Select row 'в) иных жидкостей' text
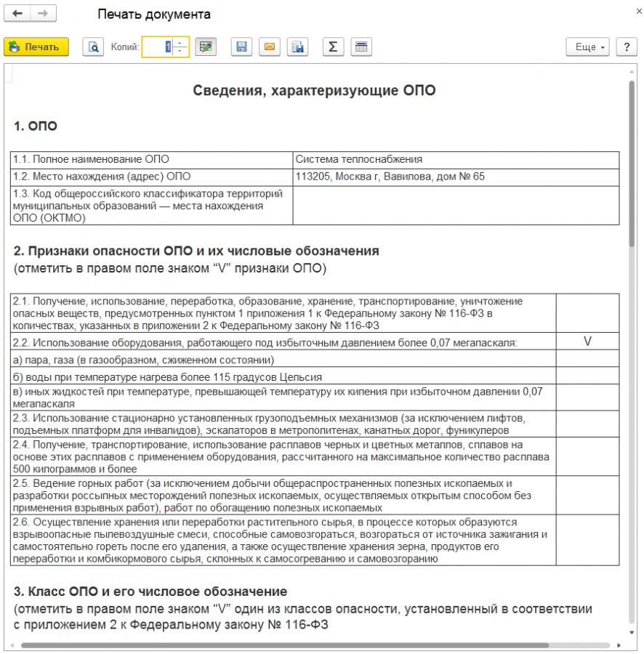The image size is (644, 654). 283,397
